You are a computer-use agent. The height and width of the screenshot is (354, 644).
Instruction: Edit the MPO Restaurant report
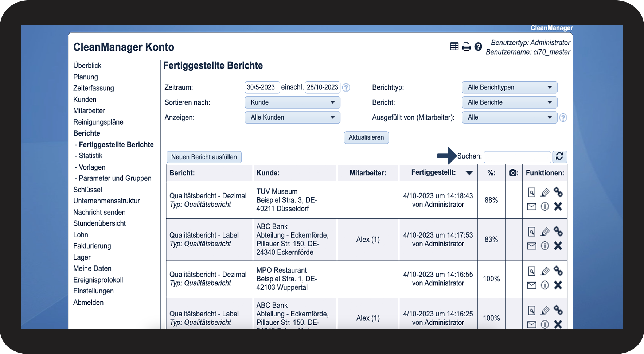click(x=545, y=271)
